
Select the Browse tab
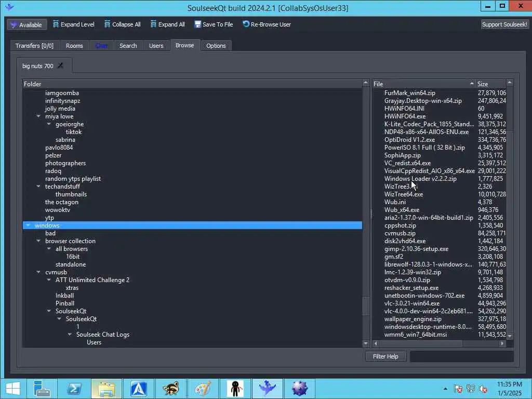184,45
